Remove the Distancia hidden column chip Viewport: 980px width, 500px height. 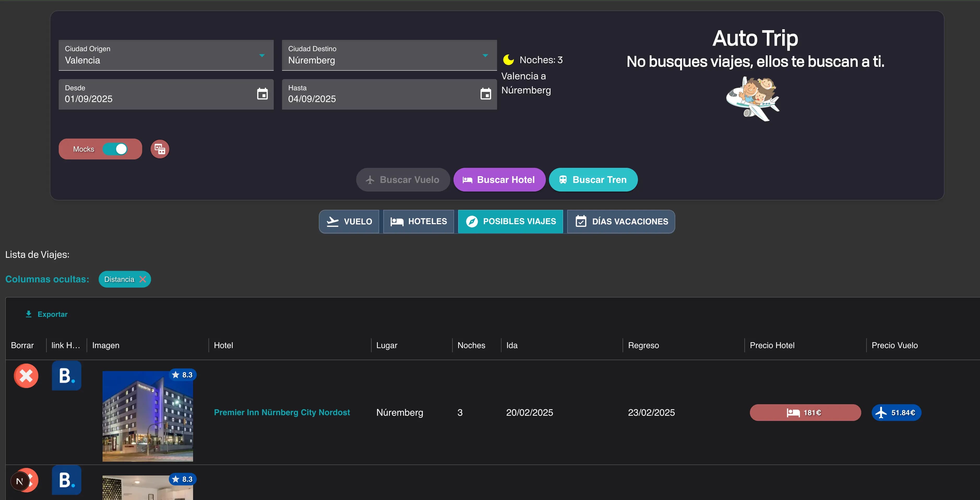[x=143, y=279]
